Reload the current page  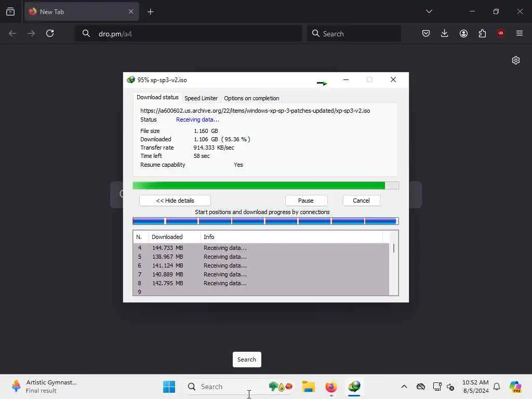50,33
